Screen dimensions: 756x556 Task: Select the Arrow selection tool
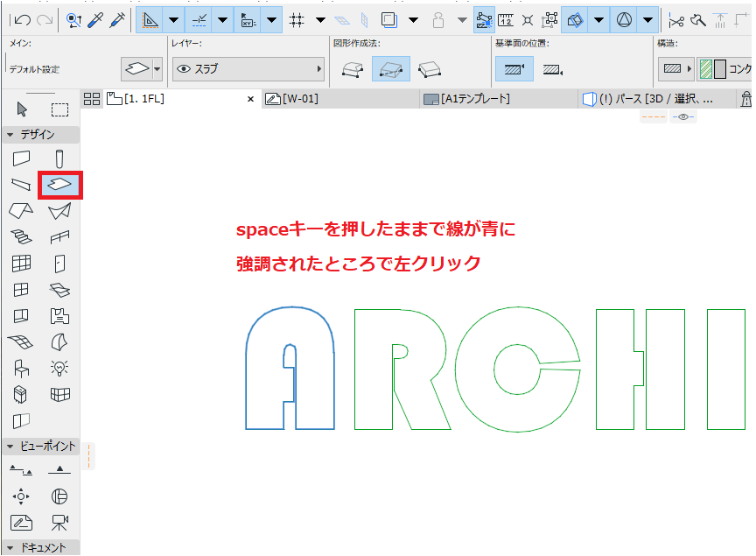click(22, 109)
